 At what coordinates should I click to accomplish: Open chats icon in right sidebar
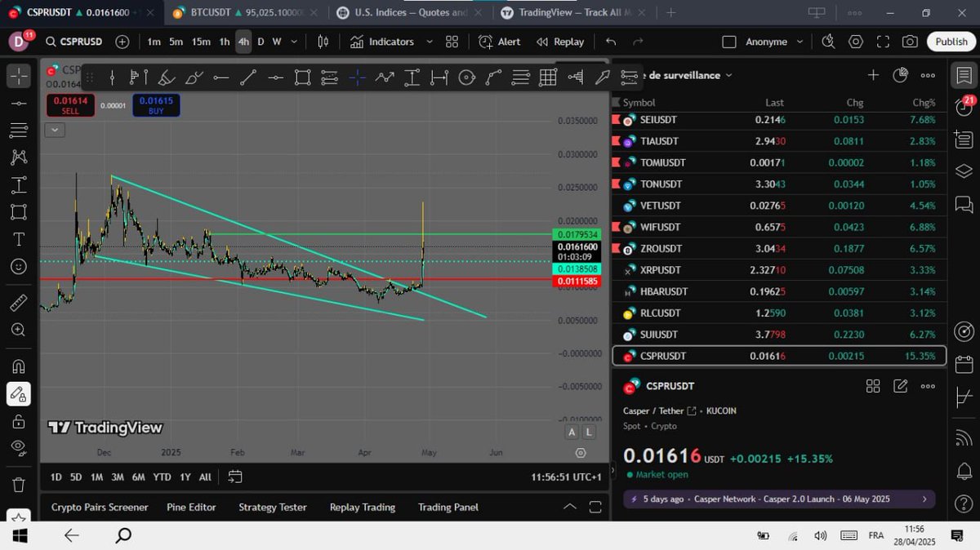pyautogui.click(x=964, y=203)
